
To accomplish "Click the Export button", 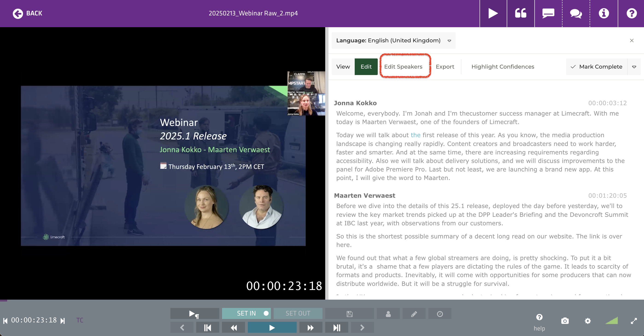I will pyautogui.click(x=445, y=67).
